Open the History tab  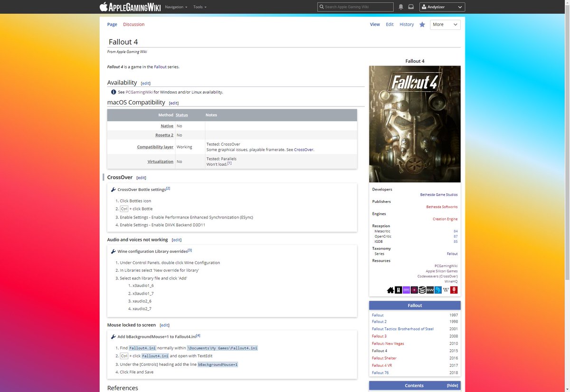pyautogui.click(x=407, y=24)
